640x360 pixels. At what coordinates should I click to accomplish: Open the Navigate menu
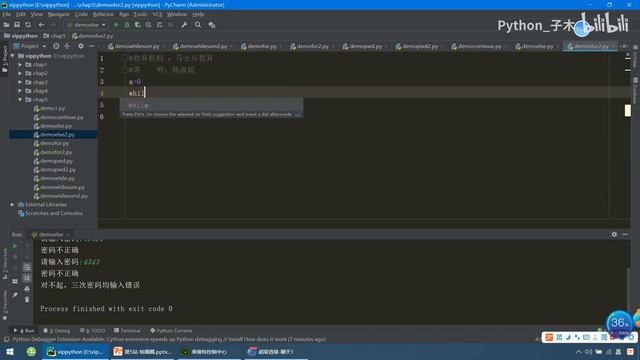(59, 14)
